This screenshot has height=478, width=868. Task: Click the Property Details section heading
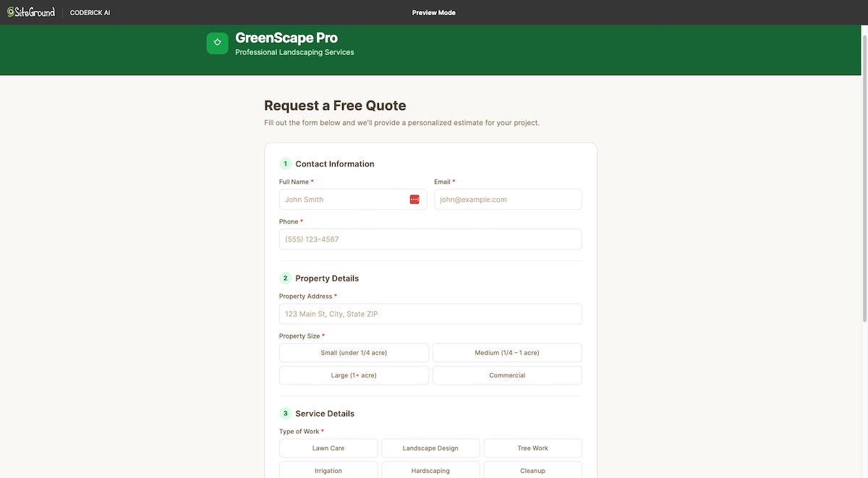[x=327, y=278]
